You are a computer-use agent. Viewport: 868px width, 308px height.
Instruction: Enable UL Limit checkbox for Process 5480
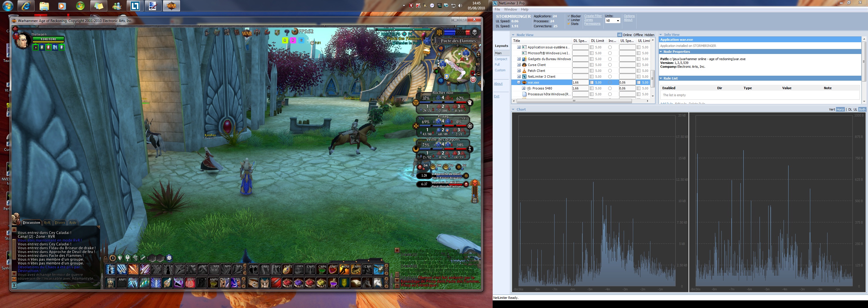[638, 88]
